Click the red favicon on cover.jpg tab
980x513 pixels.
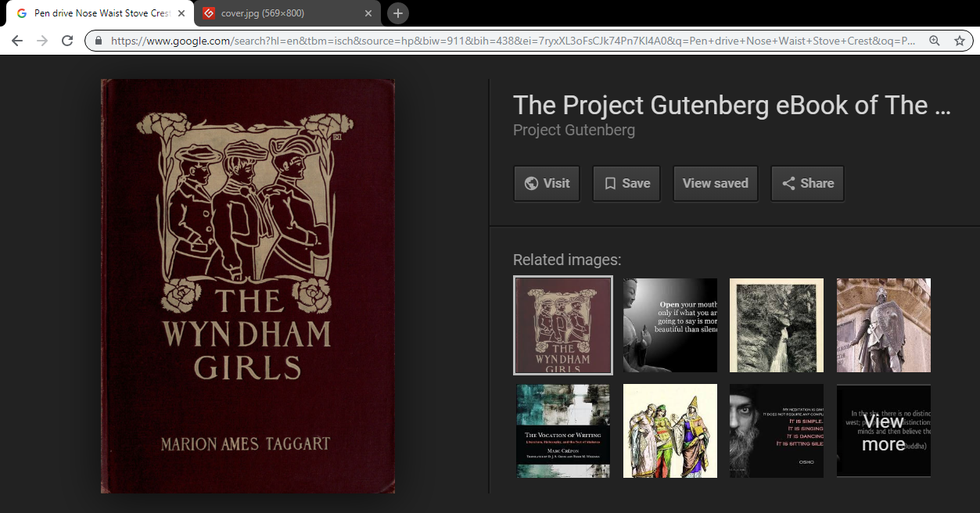[209, 13]
